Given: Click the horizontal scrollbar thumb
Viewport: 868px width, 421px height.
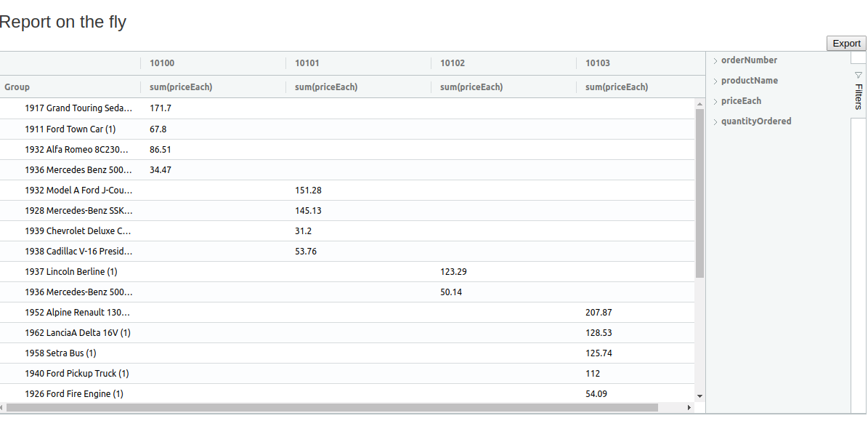Looking at the screenshot, I should pyautogui.click(x=332, y=408).
